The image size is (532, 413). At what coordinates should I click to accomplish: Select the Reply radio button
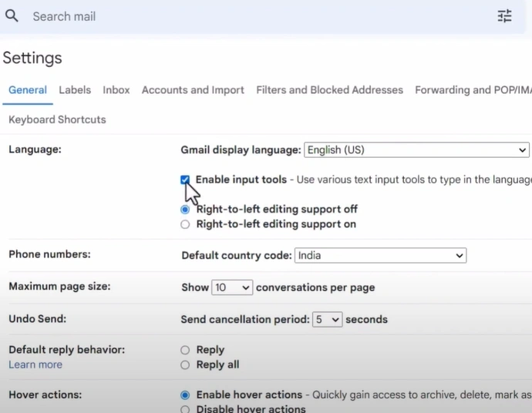185,350
